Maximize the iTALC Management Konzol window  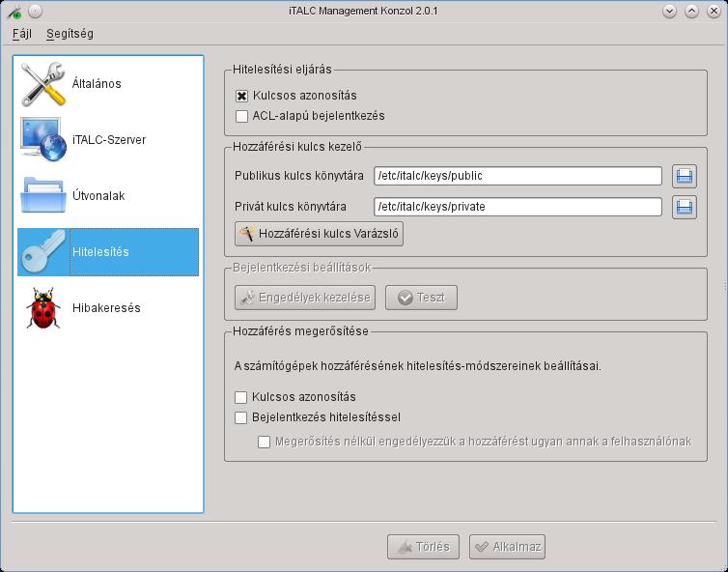691,12
